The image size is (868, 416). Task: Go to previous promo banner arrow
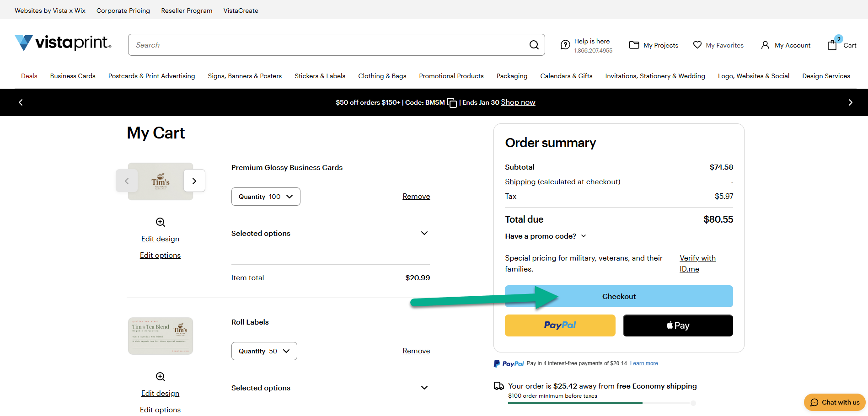pyautogui.click(x=21, y=102)
